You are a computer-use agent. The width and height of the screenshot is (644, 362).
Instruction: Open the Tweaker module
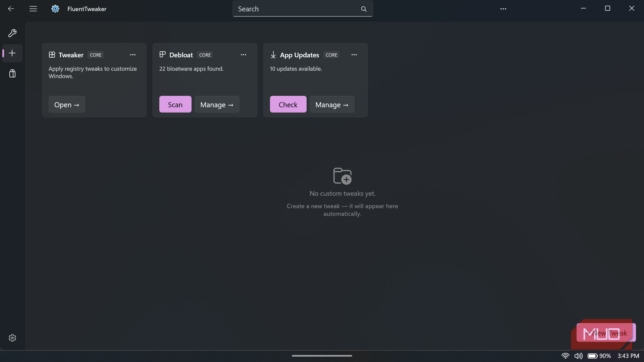click(67, 105)
